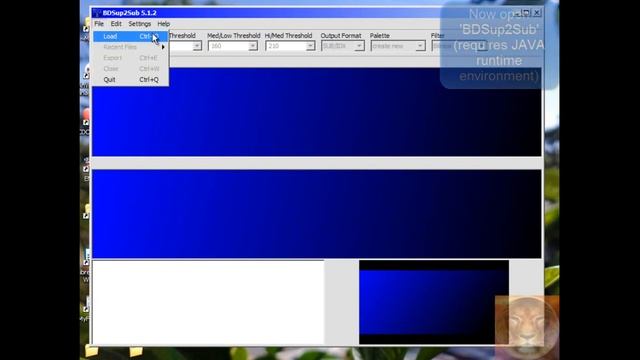
Task: Open the File menu
Action: pyautogui.click(x=99, y=24)
